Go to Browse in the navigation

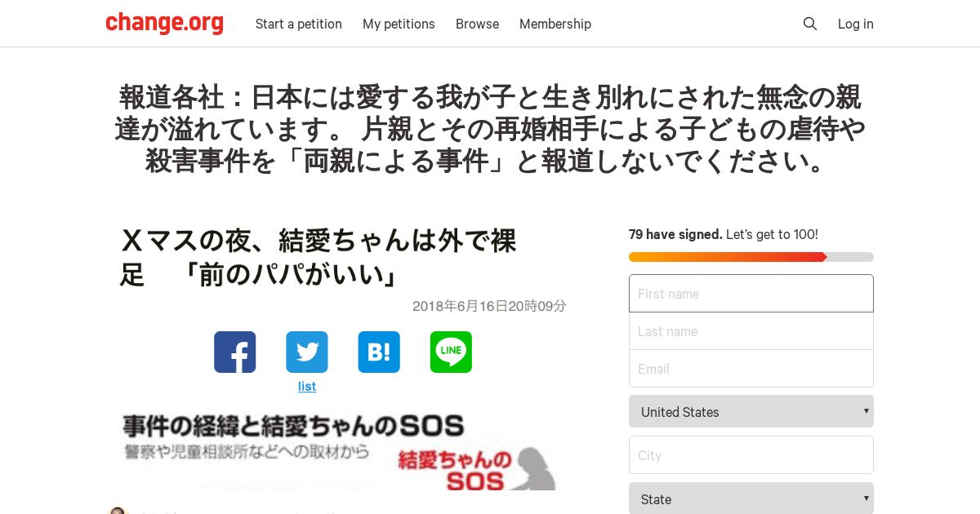tap(477, 24)
